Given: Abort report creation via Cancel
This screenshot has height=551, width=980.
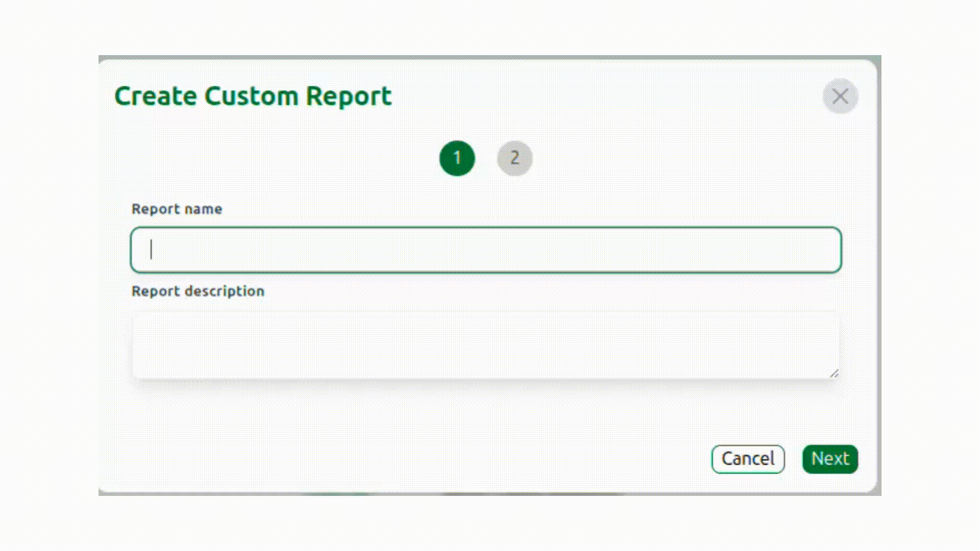Looking at the screenshot, I should [748, 459].
